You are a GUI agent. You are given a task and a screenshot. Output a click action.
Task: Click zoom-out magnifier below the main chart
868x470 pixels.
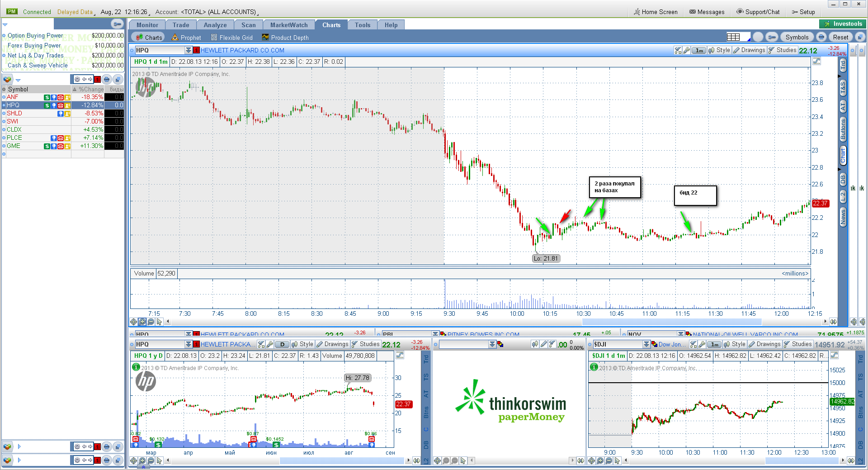151,322
